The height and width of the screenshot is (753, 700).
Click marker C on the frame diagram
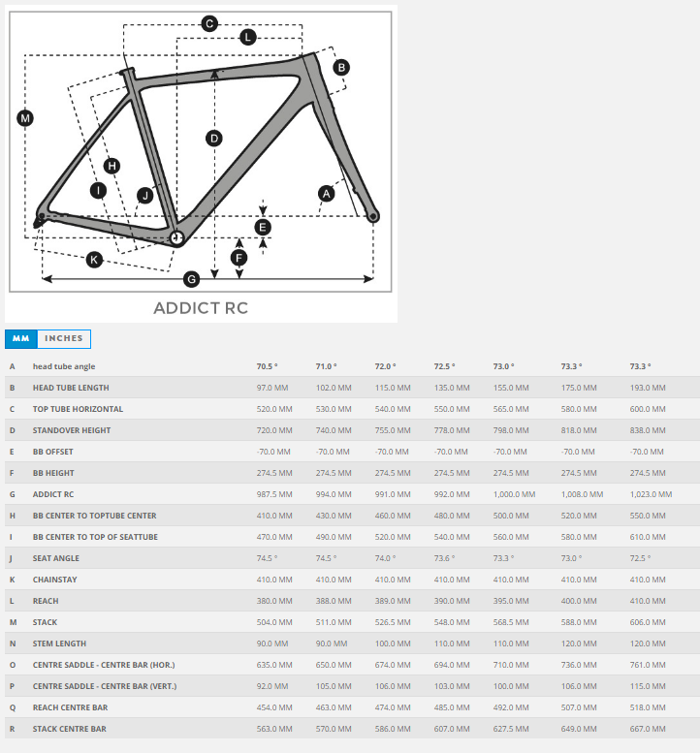209,23
